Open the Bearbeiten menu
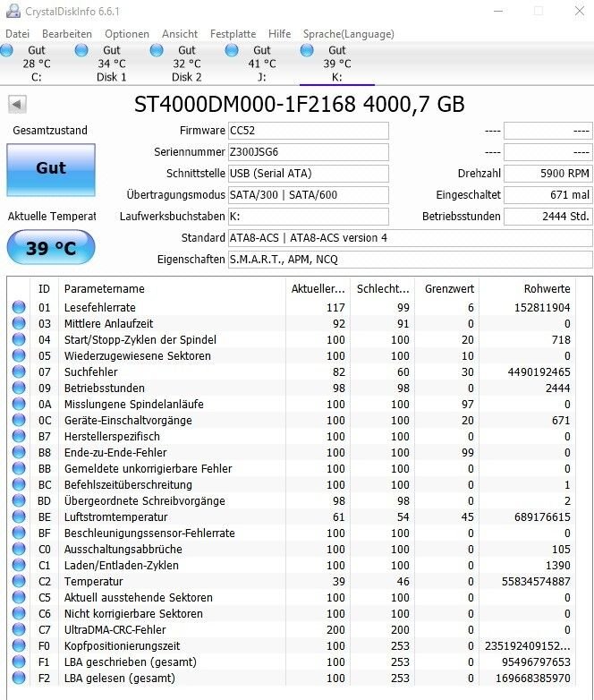Viewport: 594px width, 700px height. [67, 34]
